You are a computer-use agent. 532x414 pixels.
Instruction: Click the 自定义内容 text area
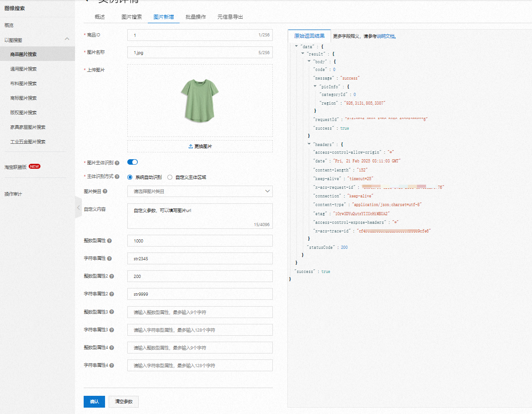(x=200, y=216)
